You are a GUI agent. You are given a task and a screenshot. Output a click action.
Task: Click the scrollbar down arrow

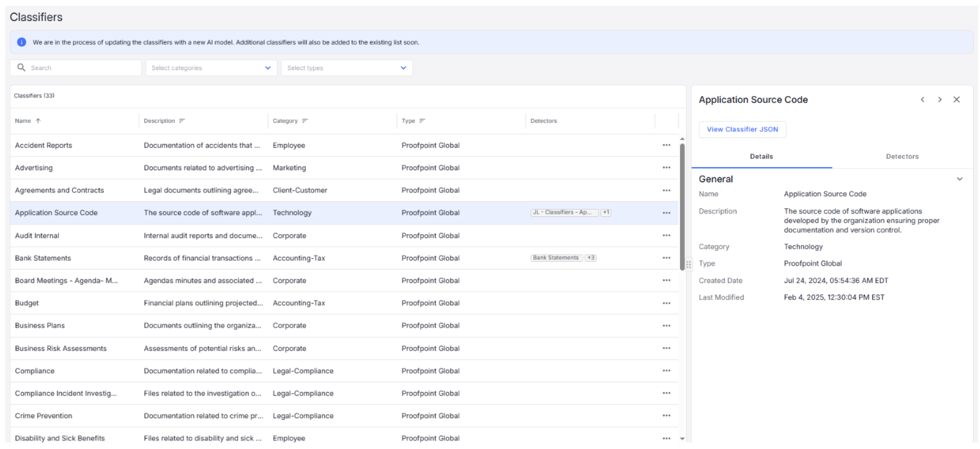pyautogui.click(x=682, y=439)
